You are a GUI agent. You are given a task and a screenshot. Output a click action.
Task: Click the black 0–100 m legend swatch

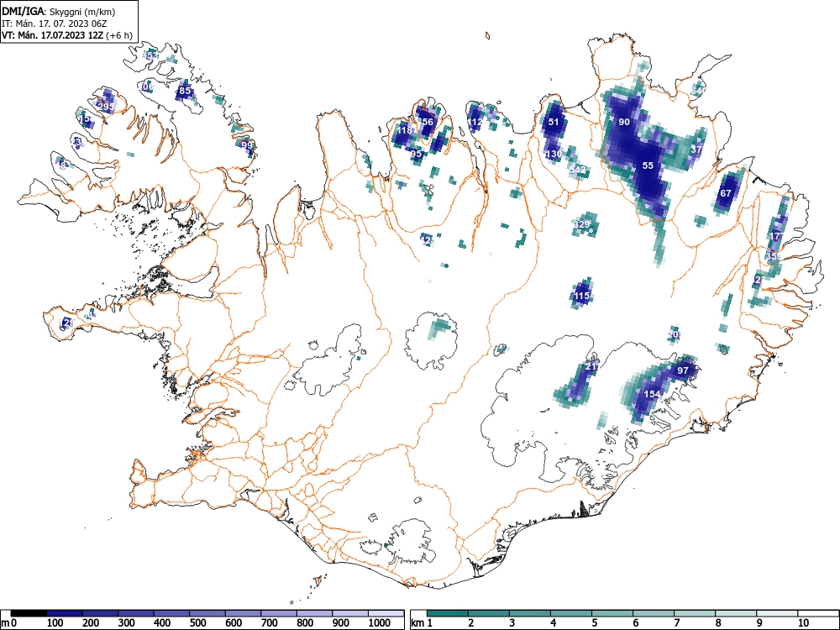(29, 613)
